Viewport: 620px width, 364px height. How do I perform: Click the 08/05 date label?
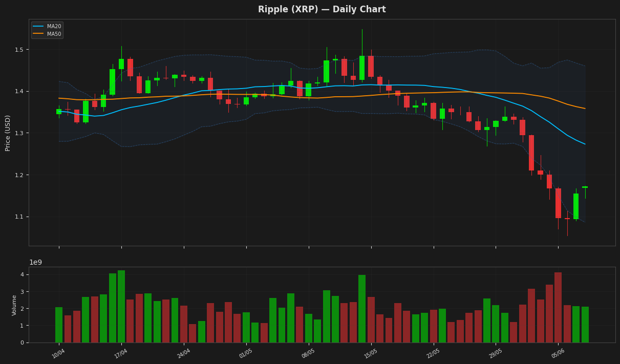coord(308,353)
